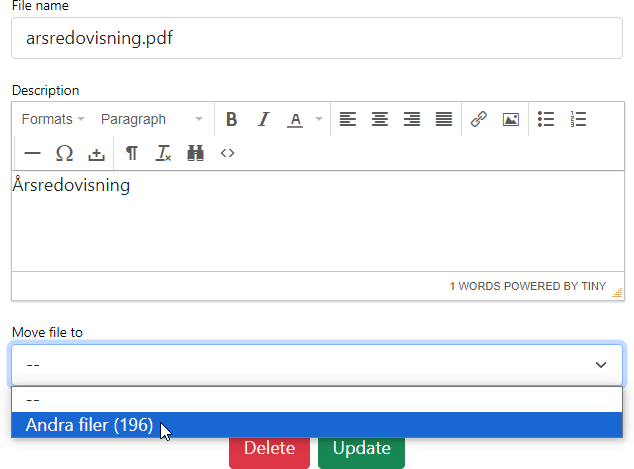Choose "Andra filer (196)" from the list
The width and height of the screenshot is (634, 469).
[90, 425]
